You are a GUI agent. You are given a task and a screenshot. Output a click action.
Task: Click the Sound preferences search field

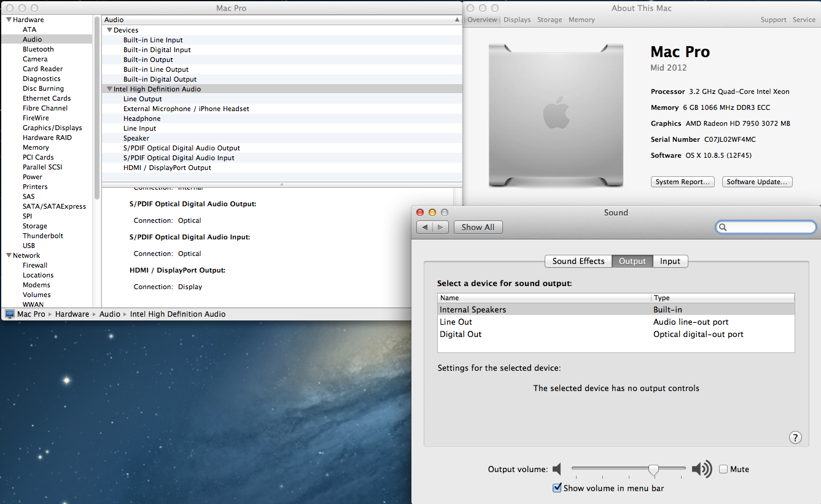pyautogui.click(x=766, y=227)
